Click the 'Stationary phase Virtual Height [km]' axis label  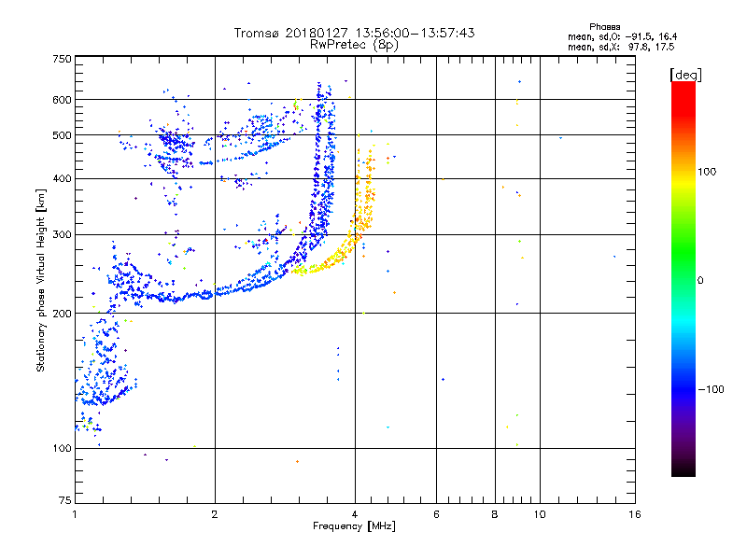coord(40,280)
